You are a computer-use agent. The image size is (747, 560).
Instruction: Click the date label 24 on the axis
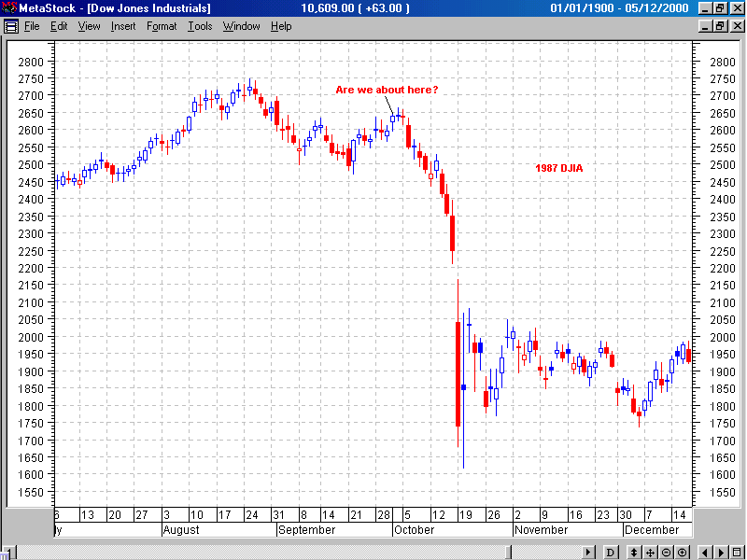[251, 515]
